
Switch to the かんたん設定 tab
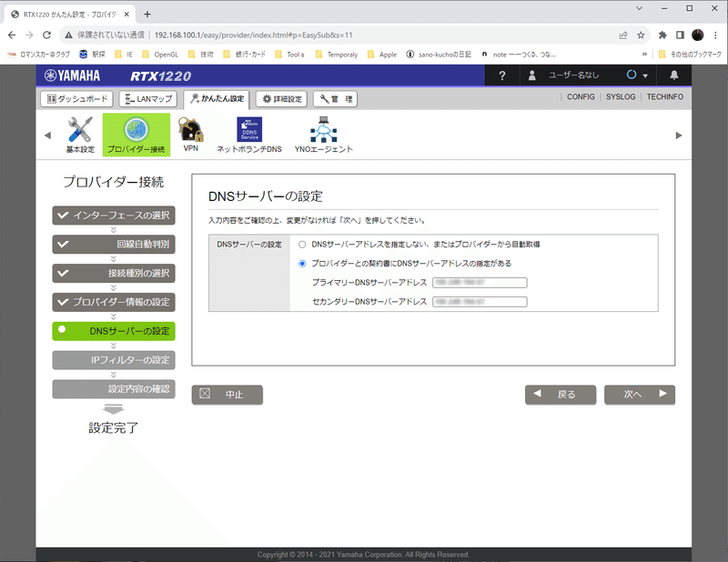(217, 99)
